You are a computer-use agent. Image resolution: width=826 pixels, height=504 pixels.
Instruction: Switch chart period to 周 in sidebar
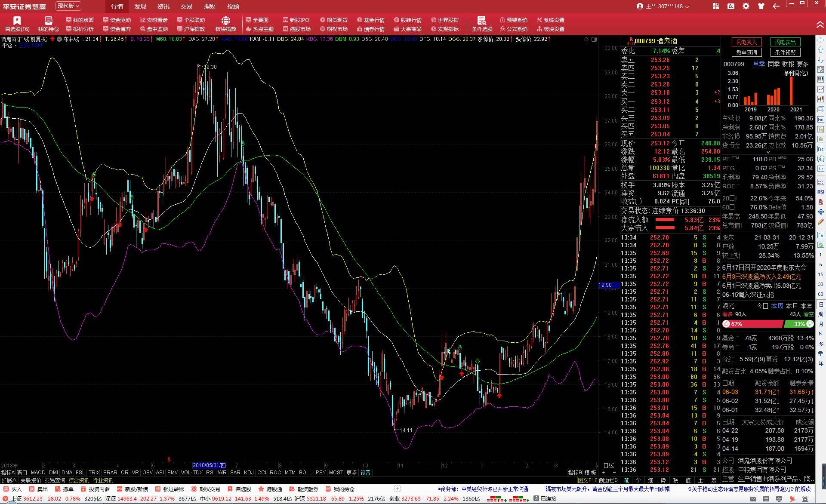click(820, 314)
